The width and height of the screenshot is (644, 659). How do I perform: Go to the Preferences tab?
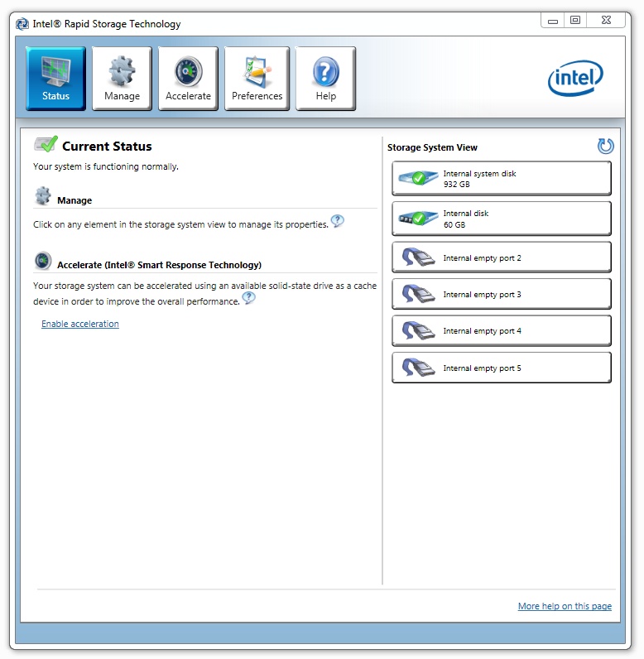pyautogui.click(x=257, y=79)
